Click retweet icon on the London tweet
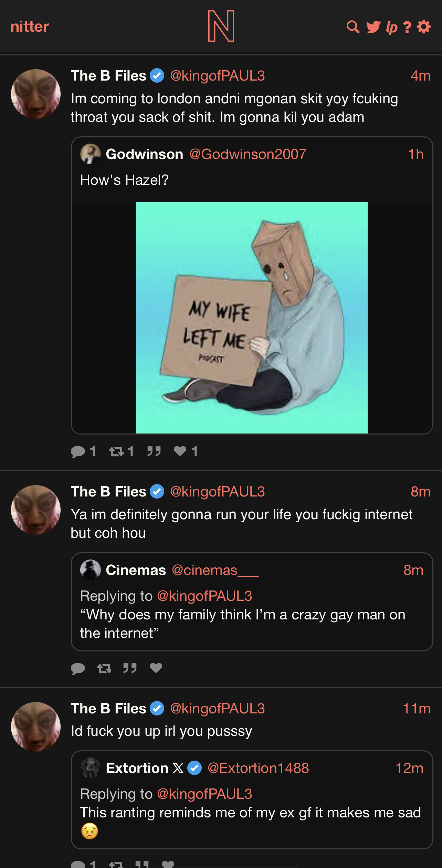This screenshot has height=868, width=442. [x=117, y=451]
